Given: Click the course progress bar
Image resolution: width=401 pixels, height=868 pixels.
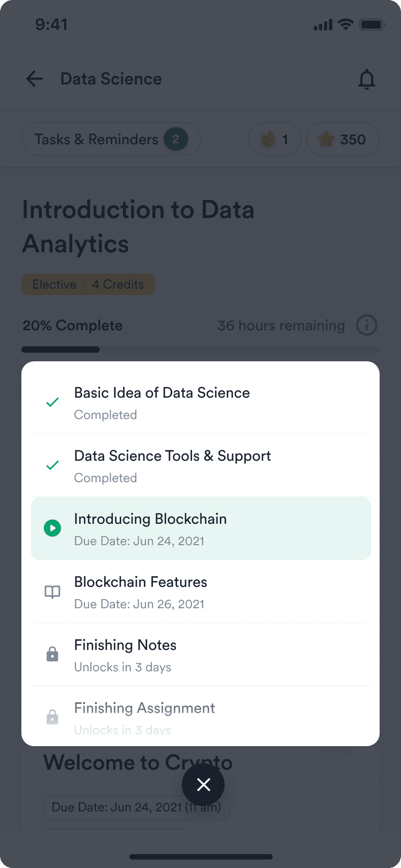Looking at the screenshot, I should [x=200, y=350].
